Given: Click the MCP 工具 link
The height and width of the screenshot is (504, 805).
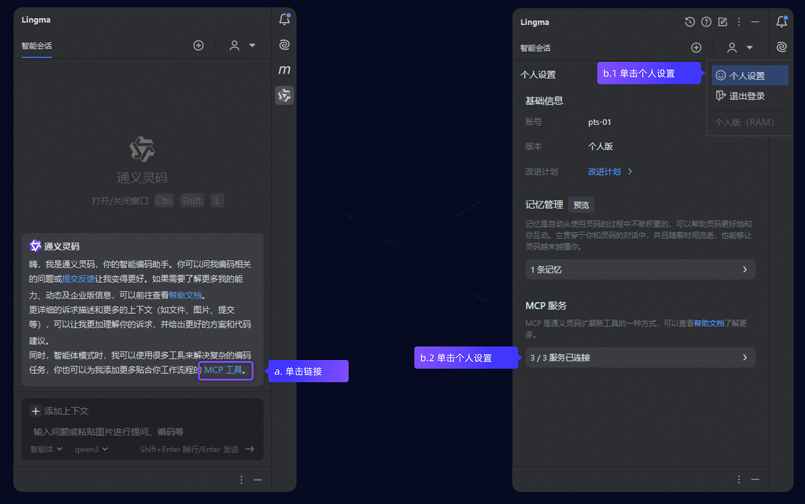Looking at the screenshot, I should point(223,370).
